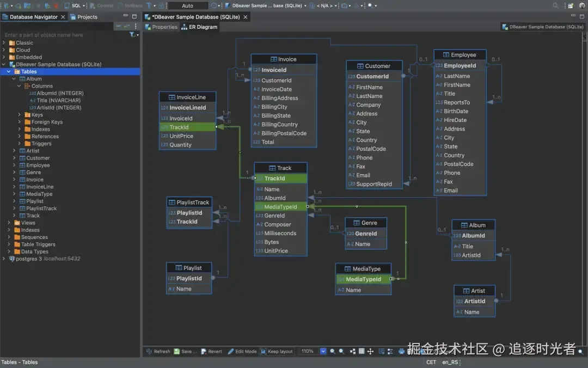588x368 pixels.
Task: Click the new connection plug icon
Action: (5, 5)
